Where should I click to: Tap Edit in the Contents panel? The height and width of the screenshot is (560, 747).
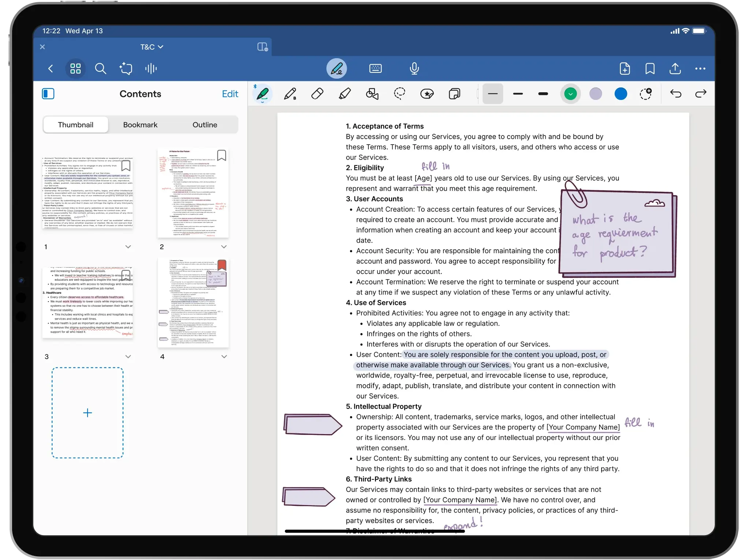(x=230, y=94)
